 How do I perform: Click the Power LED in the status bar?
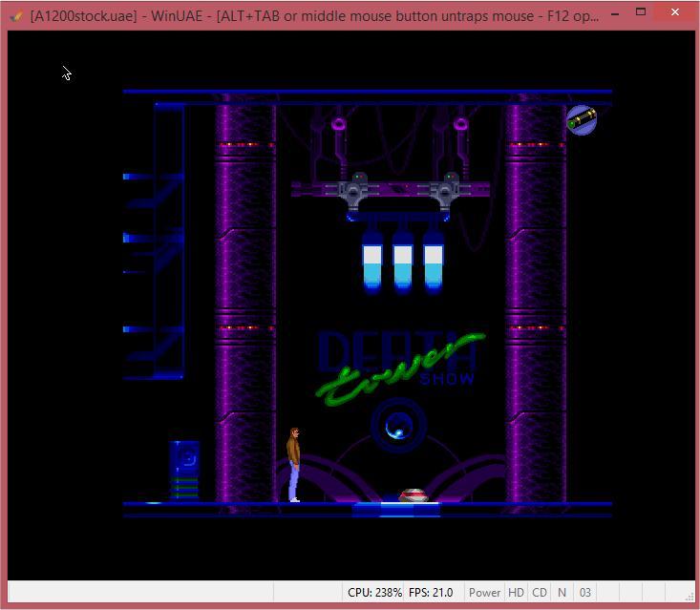[x=484, y=593]
